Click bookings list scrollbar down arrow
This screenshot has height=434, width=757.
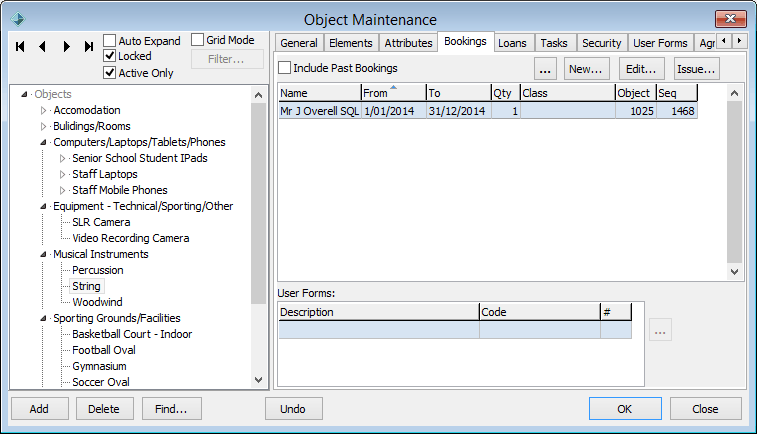pos(734,272)
